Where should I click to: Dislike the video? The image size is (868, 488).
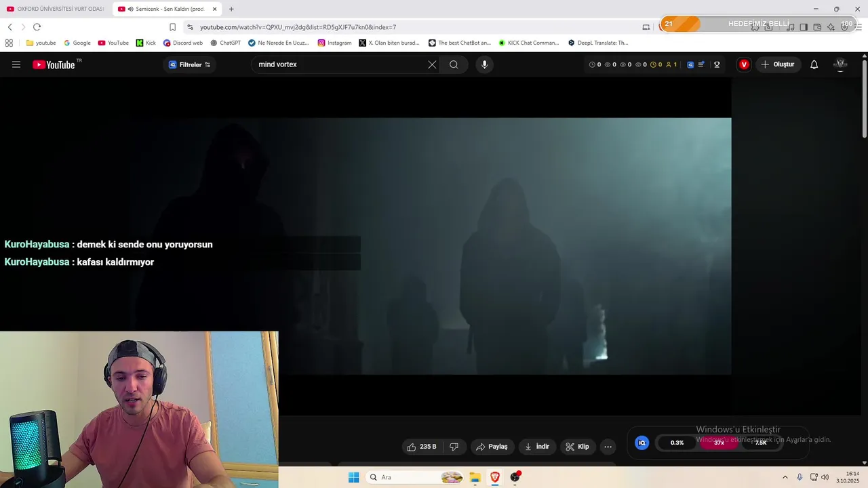click(454, 447)
